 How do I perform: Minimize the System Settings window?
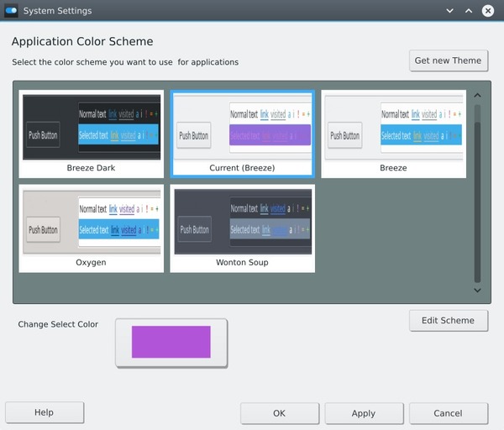pyautogui.click(x=449, y=11)
